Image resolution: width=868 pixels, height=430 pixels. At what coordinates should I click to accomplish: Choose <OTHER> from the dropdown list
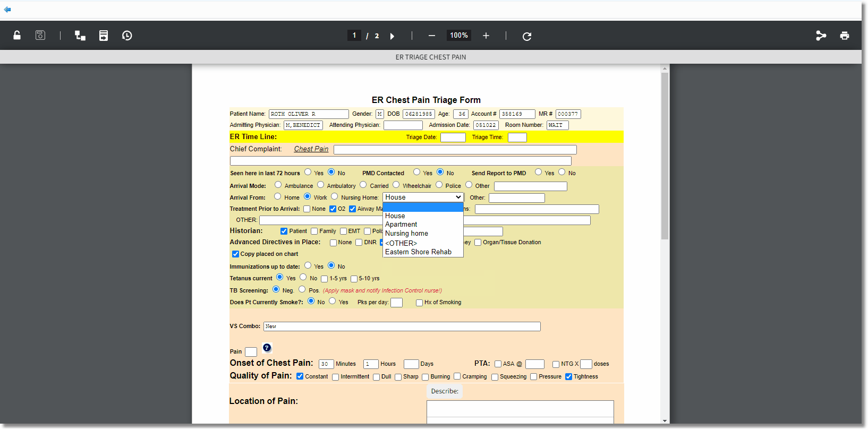[x=423, y=244]
